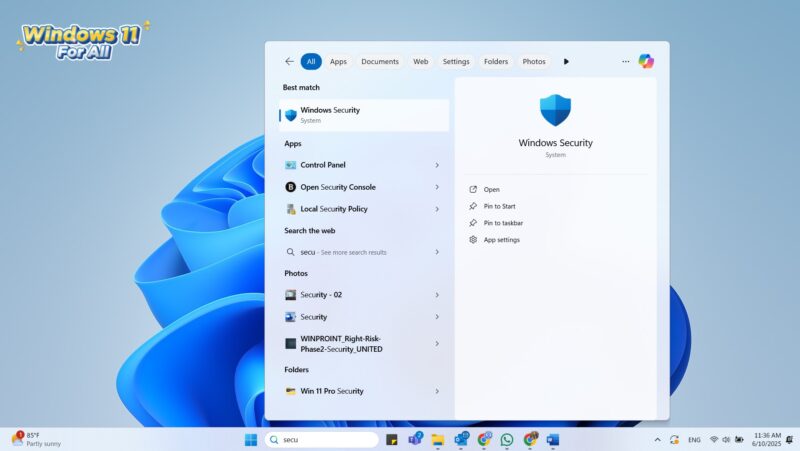Click the Wi-Fi icon in system tray
The image size is (800, 451).
(x=714, y=439)
